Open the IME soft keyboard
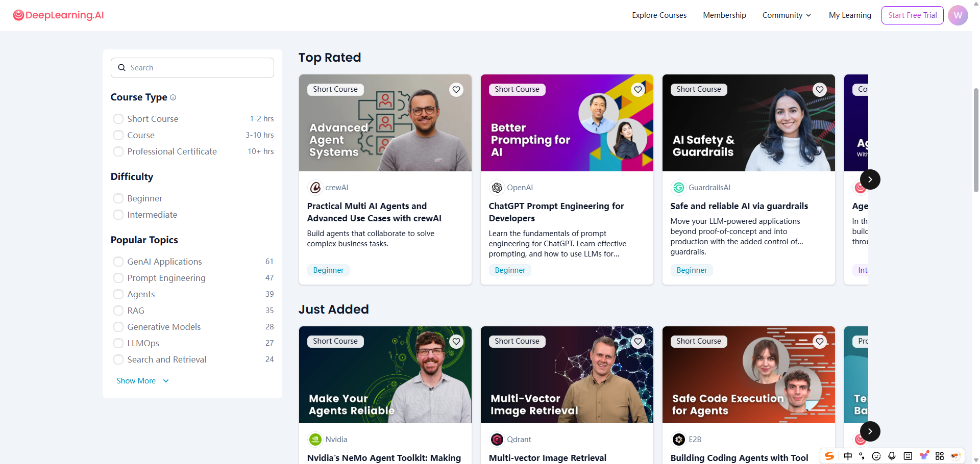This screenshot has height=464, width=980. (x=908, y=456)
